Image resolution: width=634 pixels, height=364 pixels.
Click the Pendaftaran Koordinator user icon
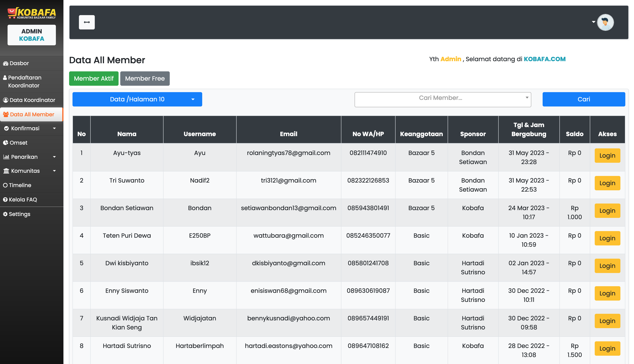click(5, 78)
